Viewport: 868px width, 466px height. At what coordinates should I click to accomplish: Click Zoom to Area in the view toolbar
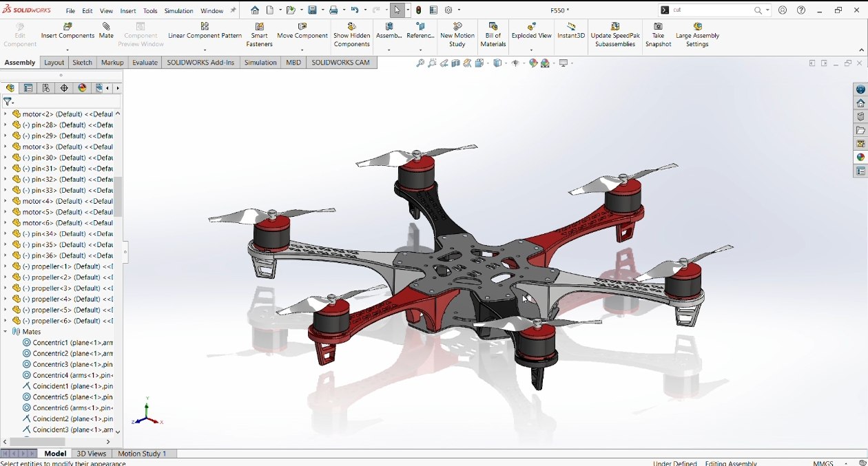[432, 63]
